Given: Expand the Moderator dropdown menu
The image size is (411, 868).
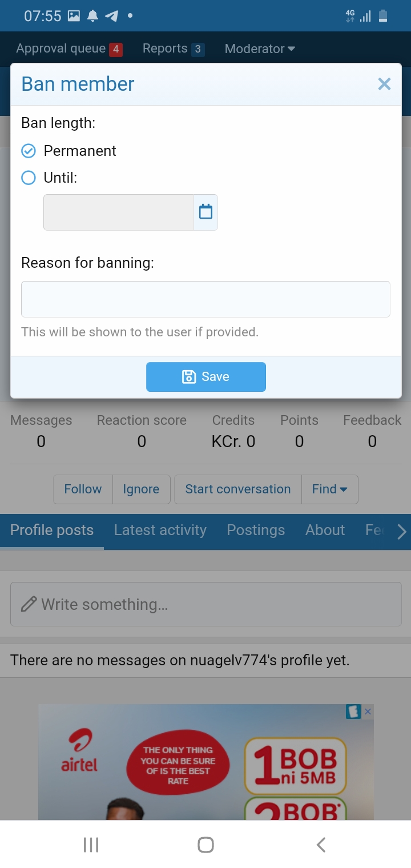Looking at the screenshot, I should click(260, 49).
